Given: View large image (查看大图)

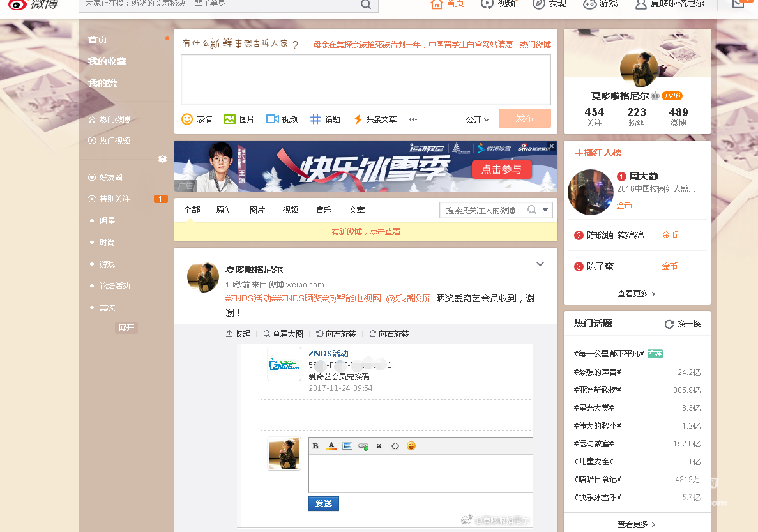Looking at the screenshot, I should tap(284, 334).
